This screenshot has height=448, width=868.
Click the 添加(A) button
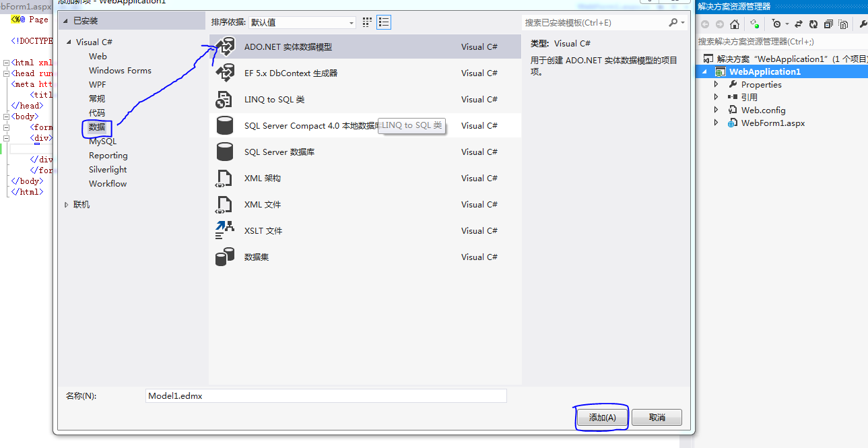(602, 418)
